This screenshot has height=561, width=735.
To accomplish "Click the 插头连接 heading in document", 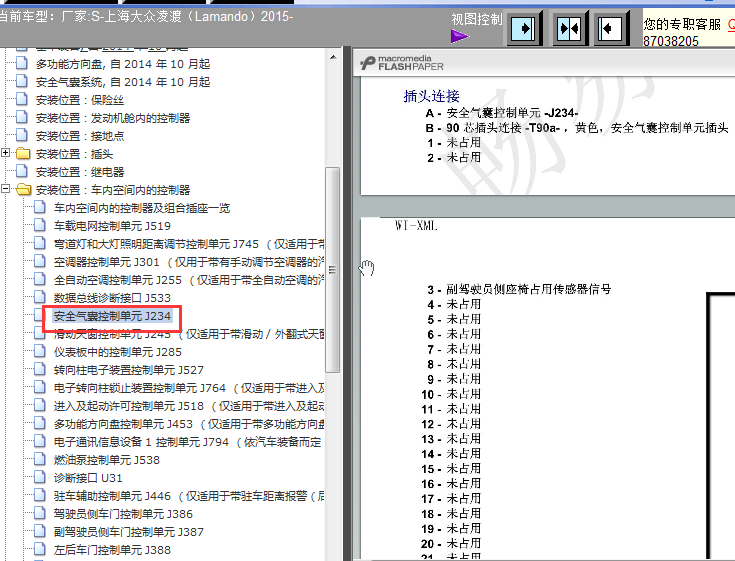I will pos(431,96).
